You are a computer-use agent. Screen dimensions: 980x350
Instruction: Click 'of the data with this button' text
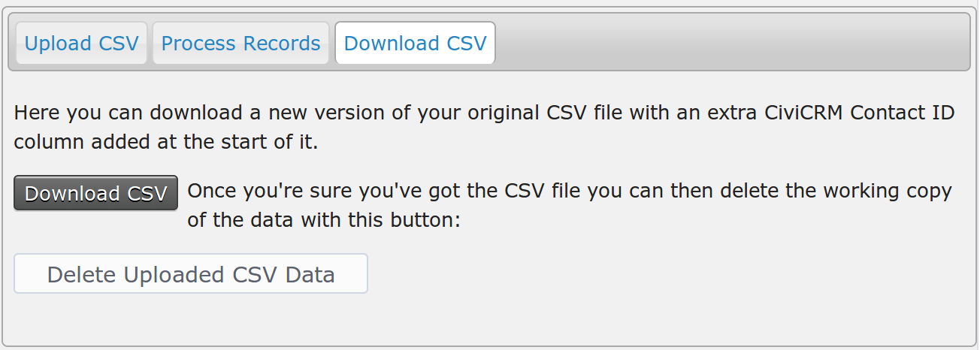(324, 221)
